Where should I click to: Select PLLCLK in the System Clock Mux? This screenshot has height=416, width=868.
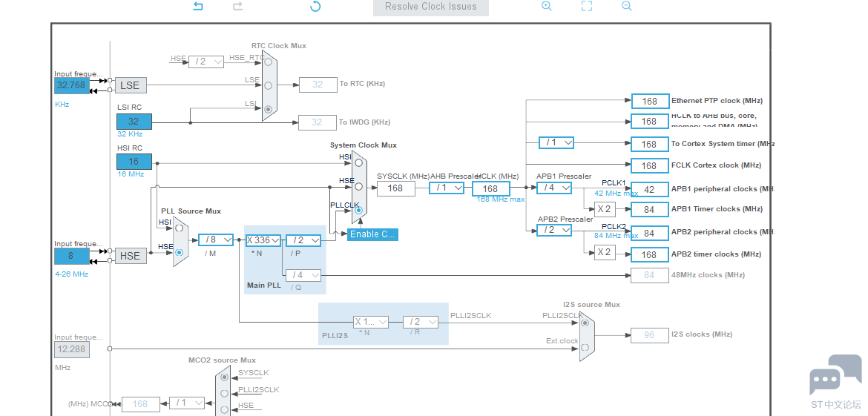pos(359,210)
